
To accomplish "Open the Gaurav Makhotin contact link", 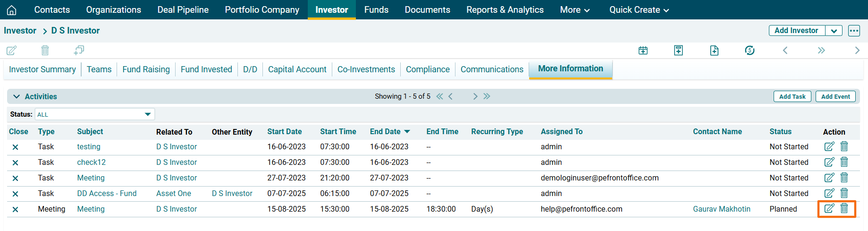I will point(721,209).
